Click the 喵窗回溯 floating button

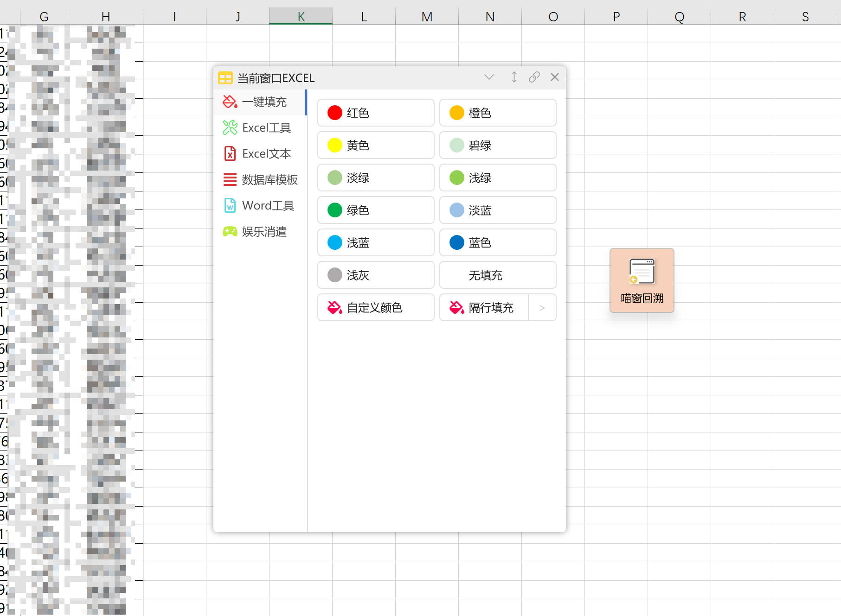pyautogui.click(x=642, y=280)
